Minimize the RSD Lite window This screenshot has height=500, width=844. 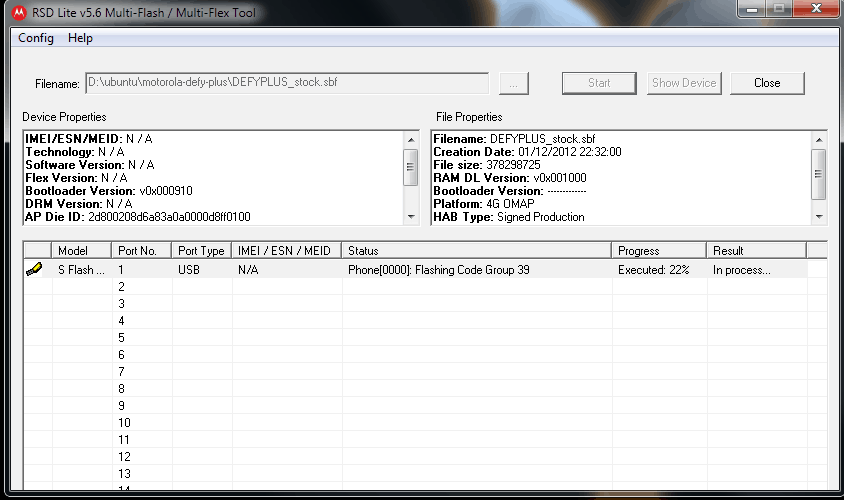(x=752, y=9)
